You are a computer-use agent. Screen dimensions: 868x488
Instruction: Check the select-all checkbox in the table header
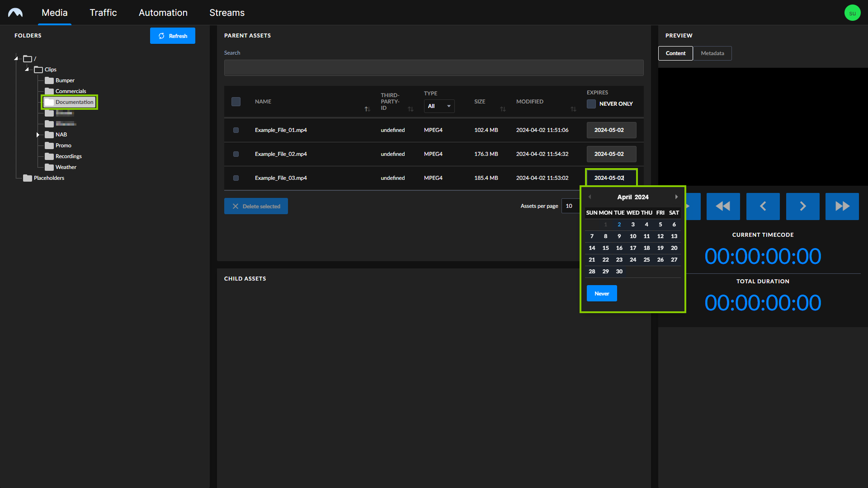pos(236,102)
